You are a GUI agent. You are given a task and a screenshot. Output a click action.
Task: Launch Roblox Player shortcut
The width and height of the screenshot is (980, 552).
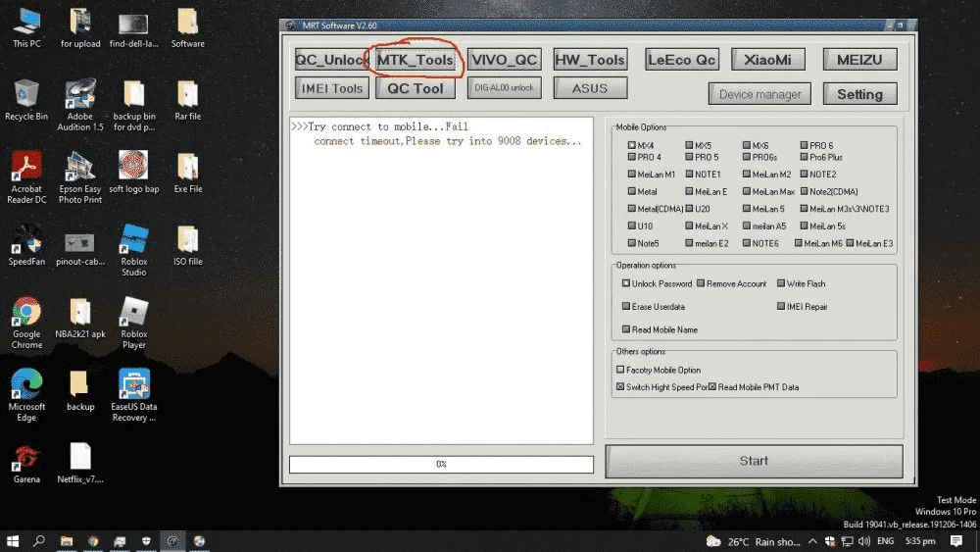click(x=133, y=323)
